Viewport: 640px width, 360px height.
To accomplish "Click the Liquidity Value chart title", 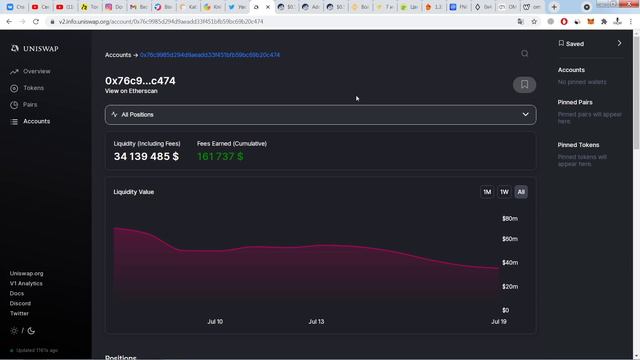I will (x=134, y=192).
